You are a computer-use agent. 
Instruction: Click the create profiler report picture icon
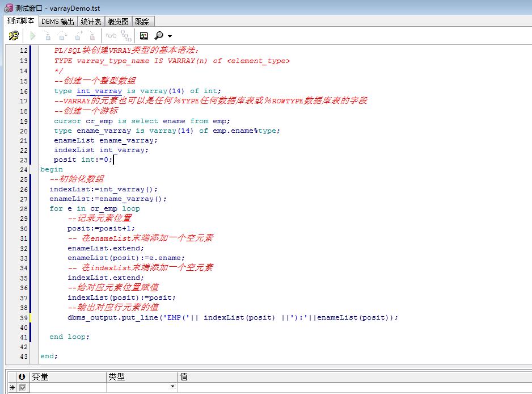click(x=144, y=36)
